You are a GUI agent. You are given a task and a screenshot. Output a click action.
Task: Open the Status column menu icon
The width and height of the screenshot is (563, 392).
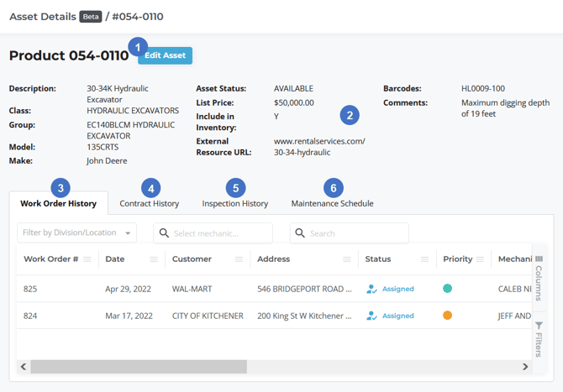425,260
